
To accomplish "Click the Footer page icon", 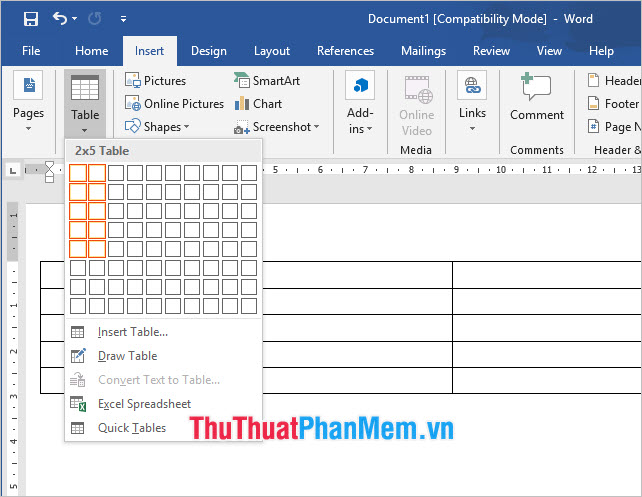I will pos(593,103).
